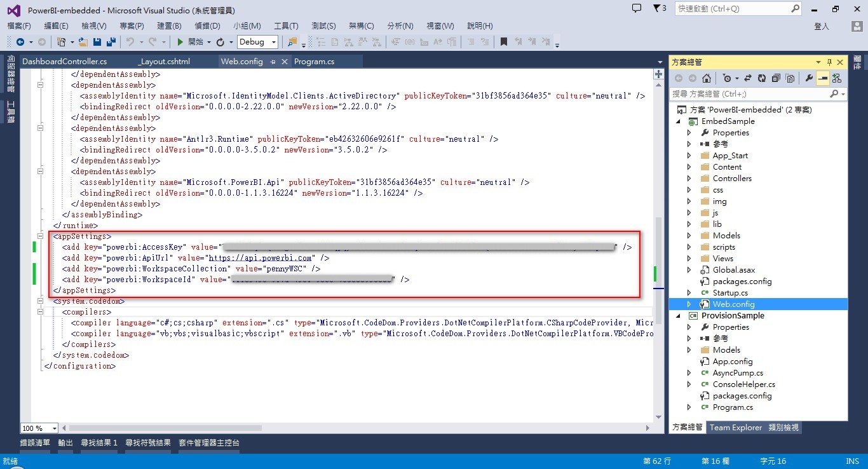Open the 檔案(F) menu
The width and height of the screenshot is (868, 469).
tap(19, 26)
